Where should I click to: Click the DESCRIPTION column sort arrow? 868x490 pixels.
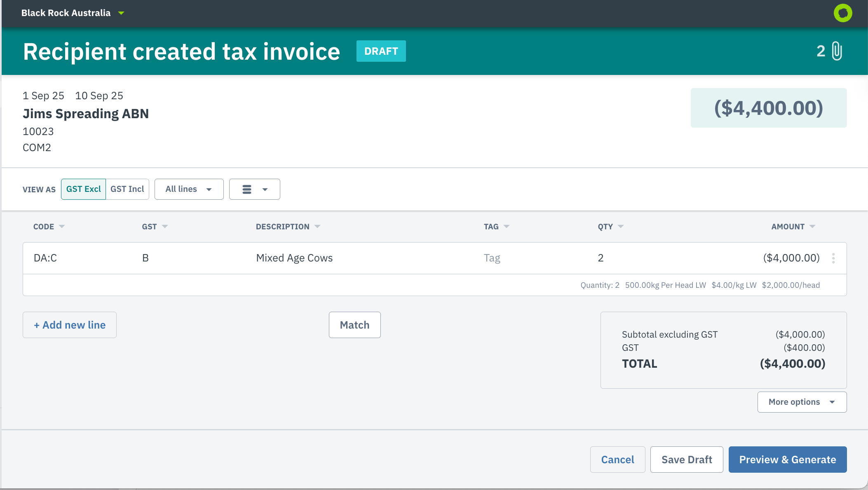pyautogui.click(x=317, y=227)
